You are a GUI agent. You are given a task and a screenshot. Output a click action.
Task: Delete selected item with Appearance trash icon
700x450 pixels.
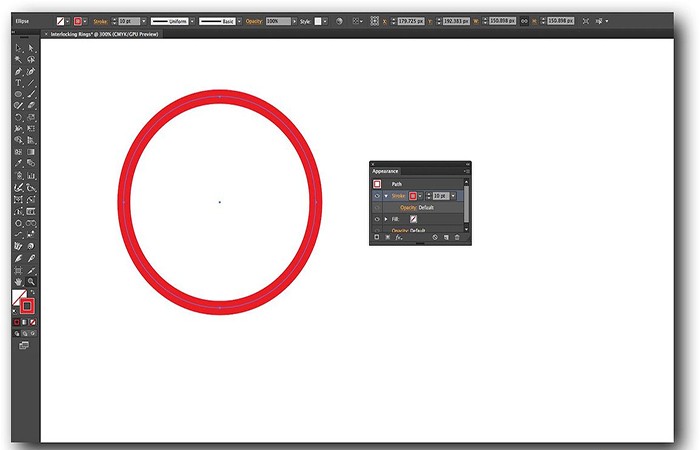click(x=458, y=237)
